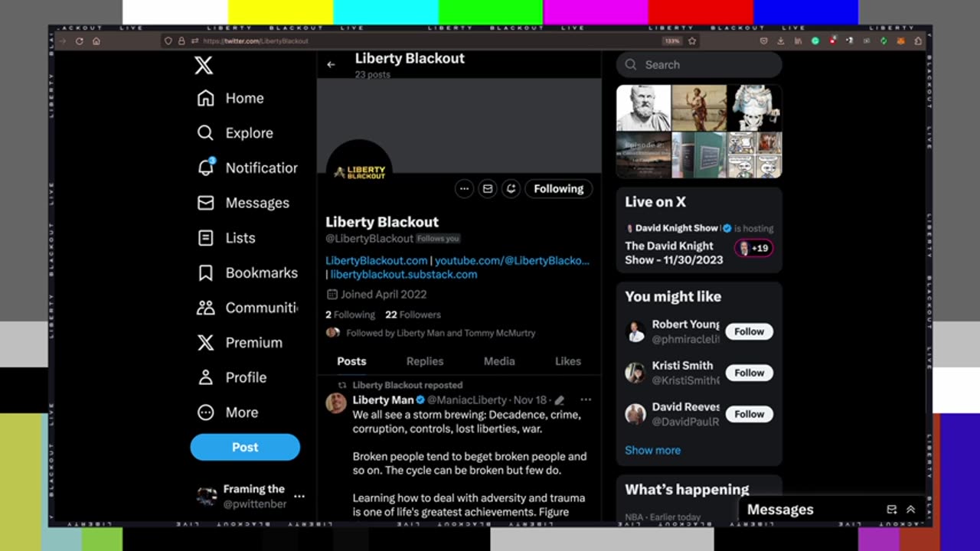Open the profile's more options button
Screen dimensions: 980x551
464,189
